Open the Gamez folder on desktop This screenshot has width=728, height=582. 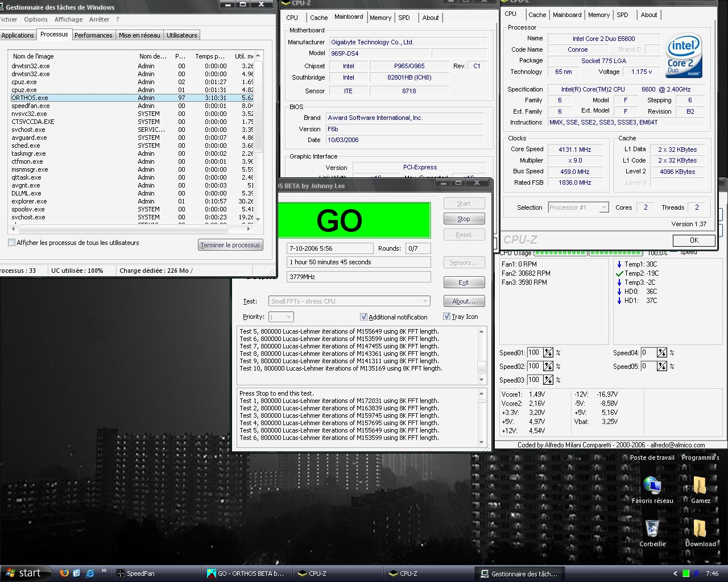click(700, 485)
